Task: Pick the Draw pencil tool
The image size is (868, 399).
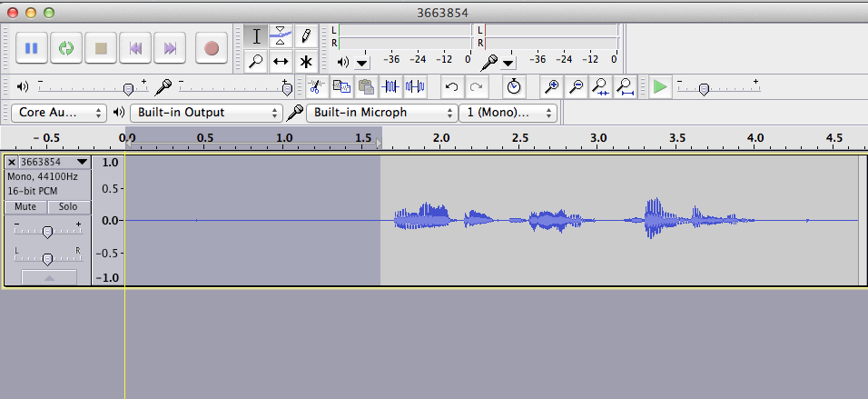Action: coord(306,35)
